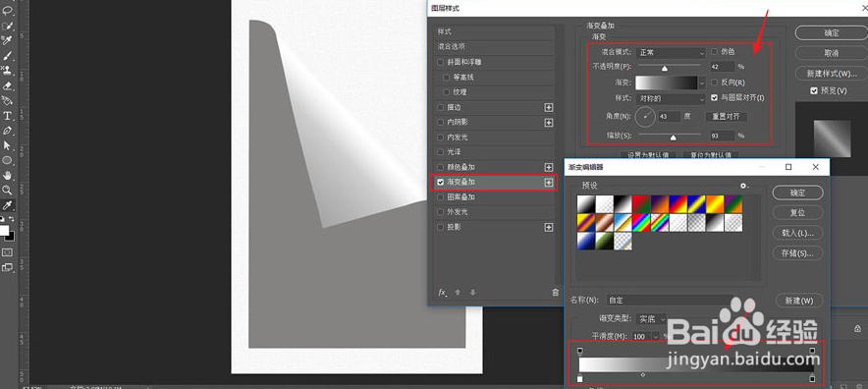
Task: Open gradient presets gear menu
Action: coord(745,186)
